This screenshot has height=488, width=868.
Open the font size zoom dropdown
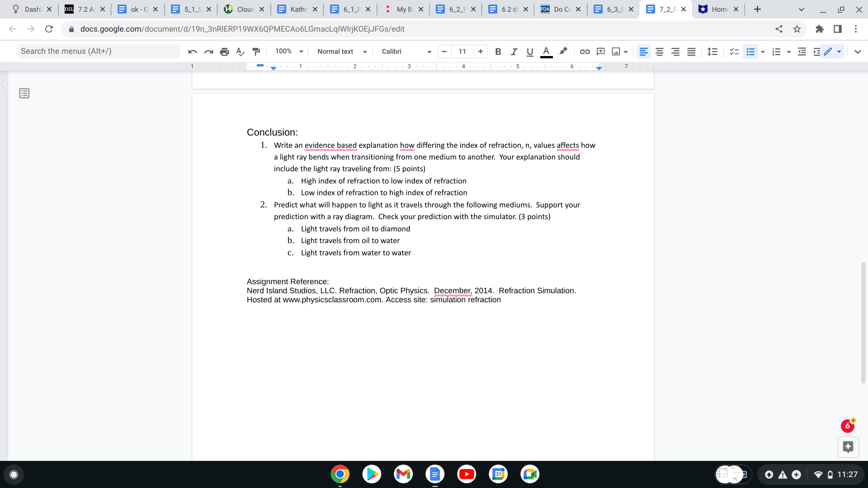tap(288, 52)
